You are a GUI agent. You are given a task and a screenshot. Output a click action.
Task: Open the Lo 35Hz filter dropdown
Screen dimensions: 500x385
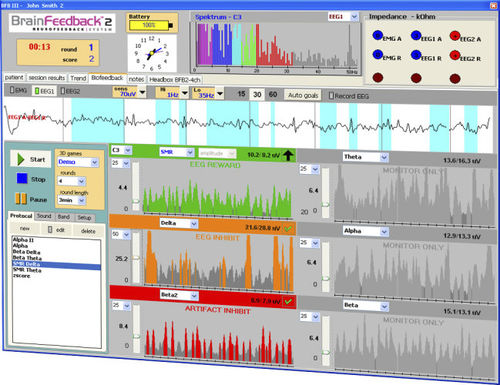[220, 93]
